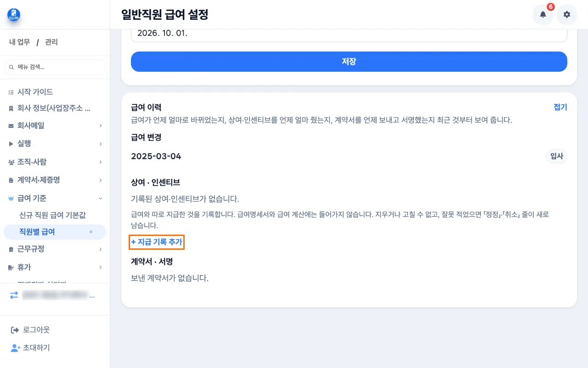Click the 초대하기 add-person icon
The image size is (588, 368).
pos(15,348)
